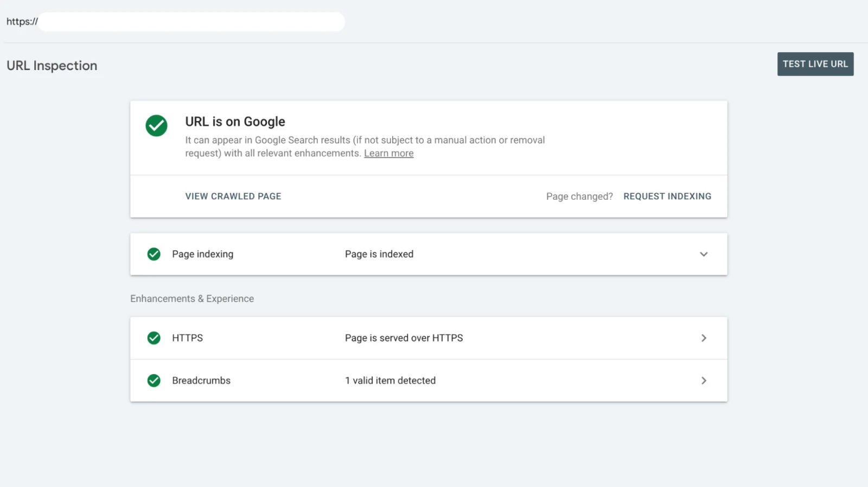Click the 'Breadcrumbs' row label
The height and width of the screenshot is (487, 868).
click(201, 381)
